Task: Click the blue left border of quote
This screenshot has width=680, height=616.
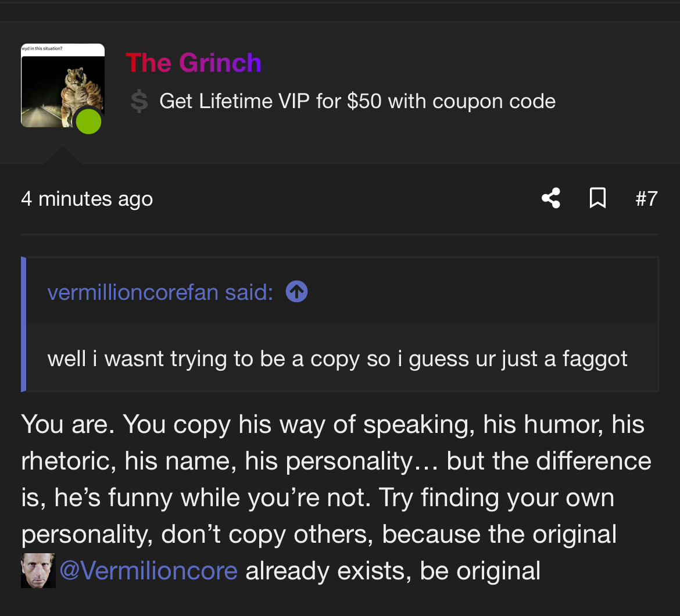Action: [24, 324]
